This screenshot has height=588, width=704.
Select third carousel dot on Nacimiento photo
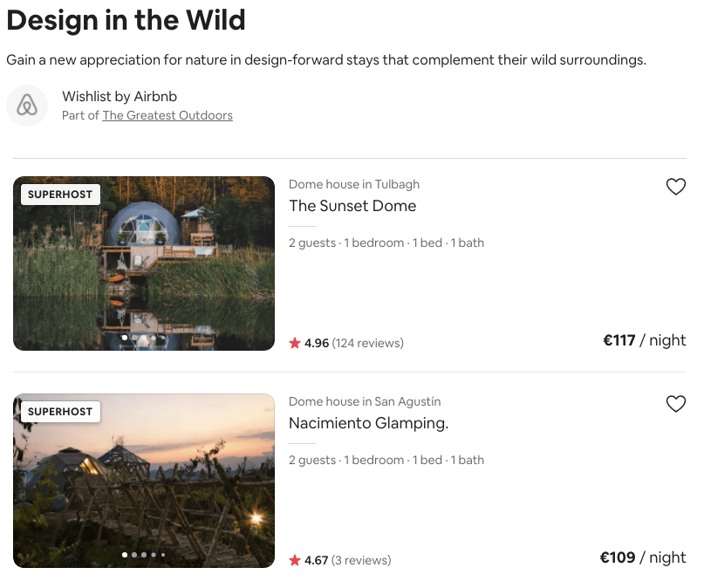coord(144,555)
